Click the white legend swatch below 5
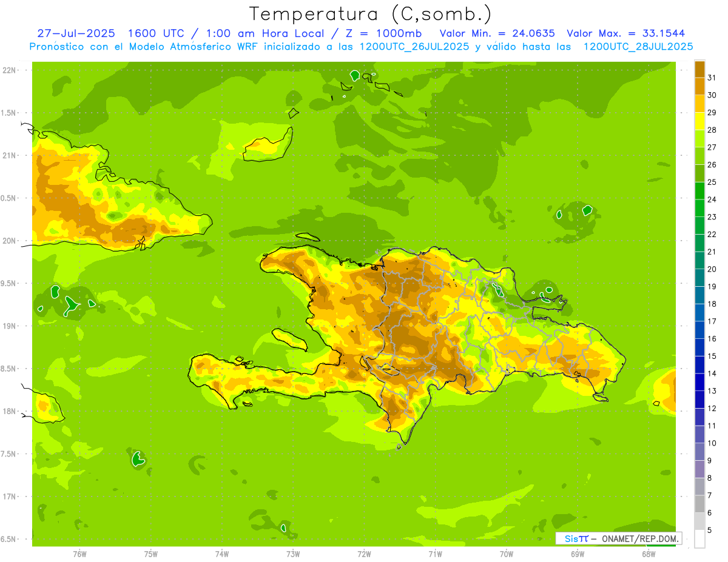The image size is (728, 562). tap(699, 539)
